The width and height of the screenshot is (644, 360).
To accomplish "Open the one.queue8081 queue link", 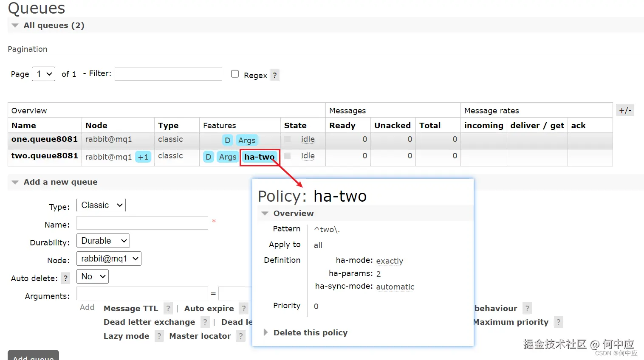I will [45, 139].
